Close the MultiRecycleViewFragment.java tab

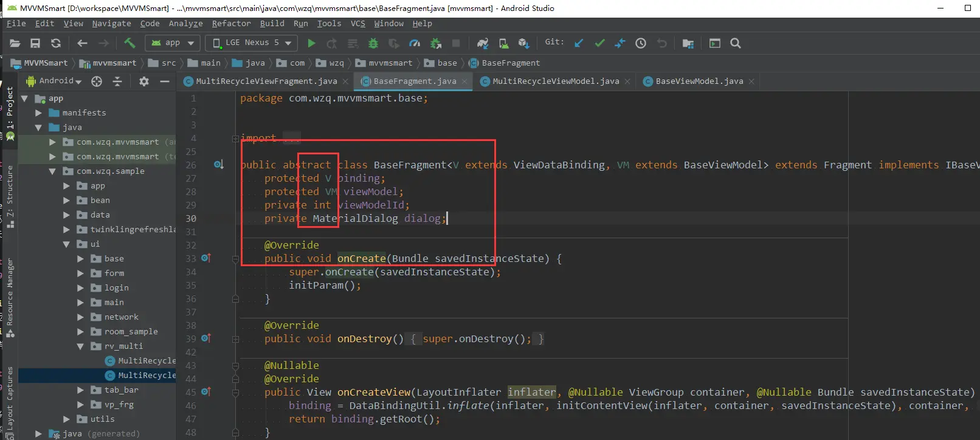[x=346, y=81]
